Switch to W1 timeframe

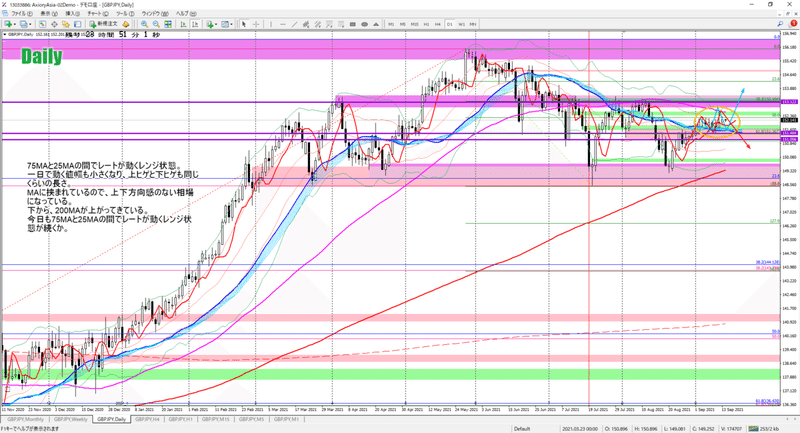(461, 24)
